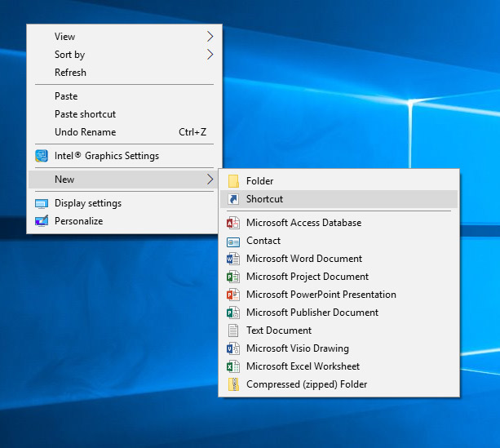Screen dimensions: 500x448
Task: Click the folder icon beside Folder
Action: 233,181
